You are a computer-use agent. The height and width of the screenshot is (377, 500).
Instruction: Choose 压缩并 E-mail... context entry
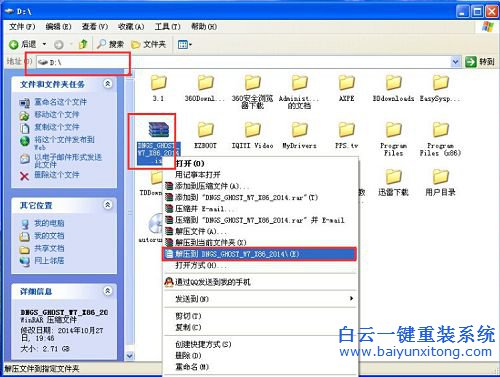coord(260,209)
